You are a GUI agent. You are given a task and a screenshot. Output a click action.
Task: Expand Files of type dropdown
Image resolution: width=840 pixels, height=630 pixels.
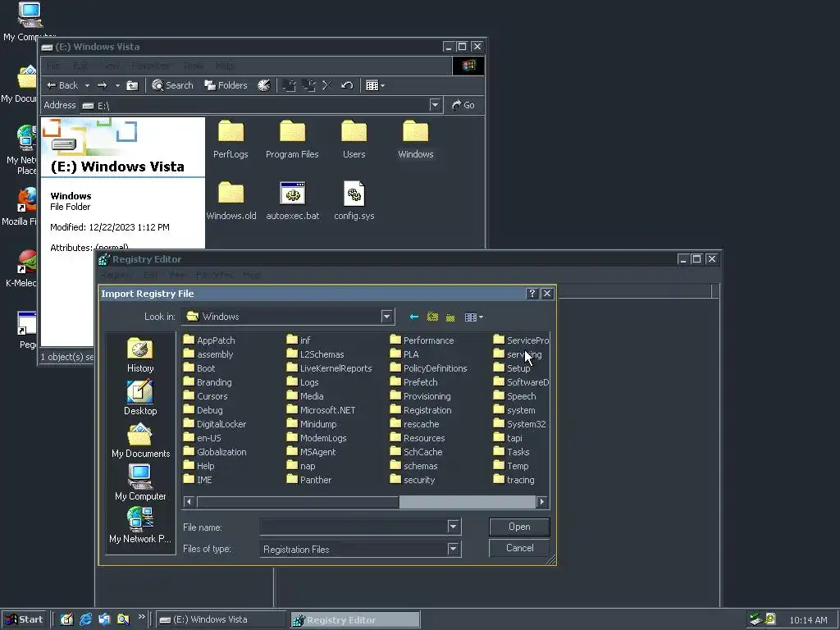click(453, 549)
